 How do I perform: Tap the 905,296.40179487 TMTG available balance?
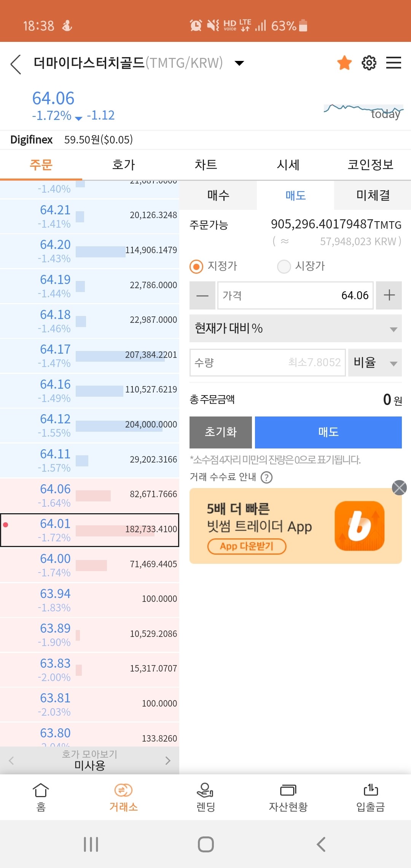336,224
